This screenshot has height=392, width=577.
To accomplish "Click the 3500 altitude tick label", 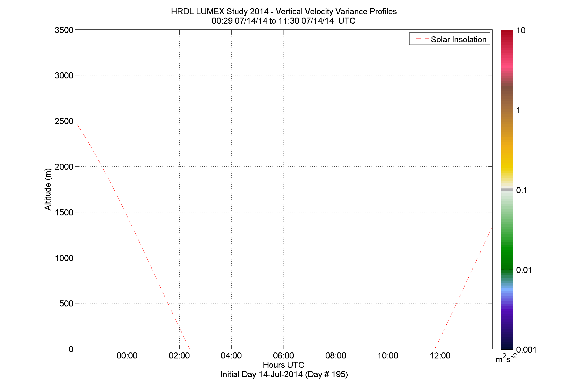I will pos(64,30).
